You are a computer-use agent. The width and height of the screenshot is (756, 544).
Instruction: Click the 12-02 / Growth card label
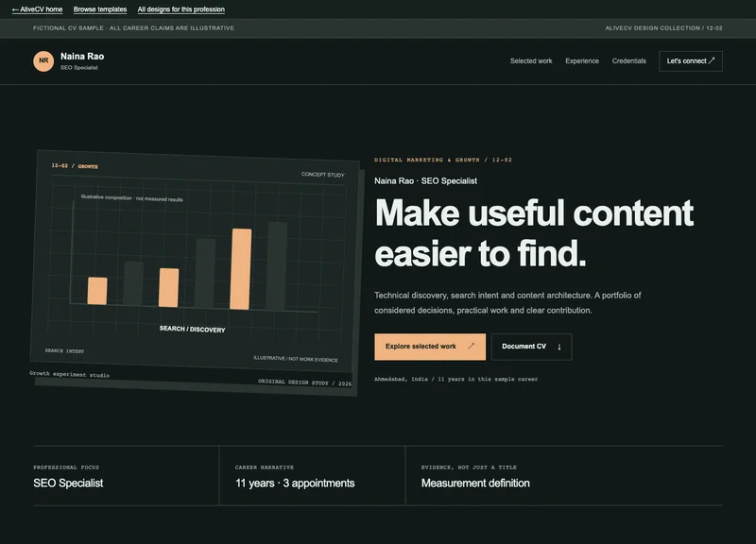tap(75, 166)
